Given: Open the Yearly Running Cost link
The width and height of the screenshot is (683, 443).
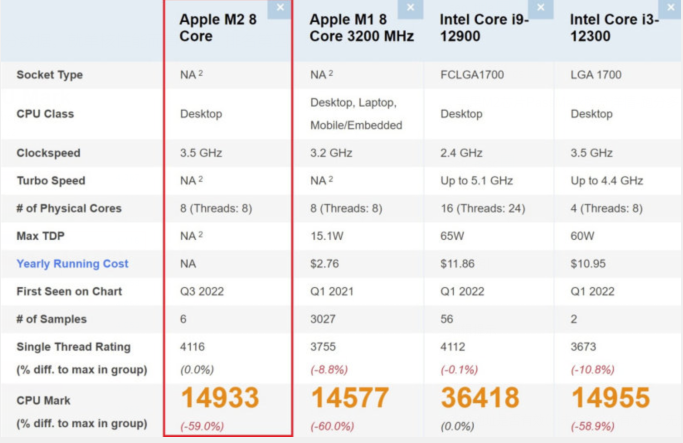Looking at the screenshot, I should point(72,264).
